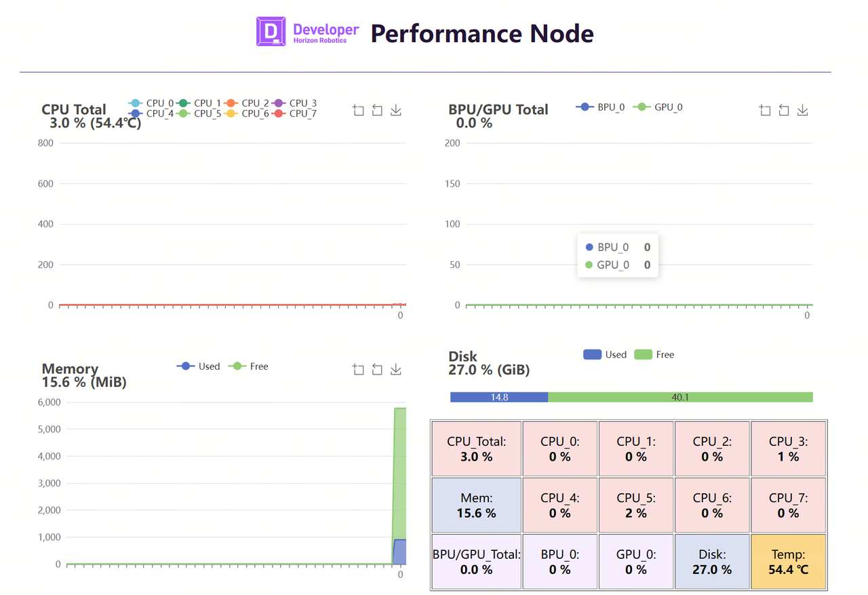Click the CPU_6 0 % cell
Image resolution: width=868 pixels, height=595 pixels.
point(712,505)
